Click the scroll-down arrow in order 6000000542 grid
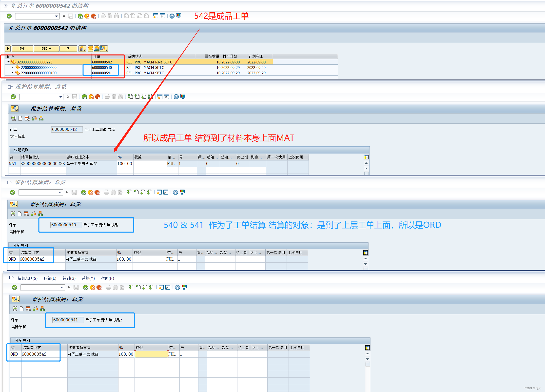The height and width of the screenshot is (392, 545). (x=366, y=168)
